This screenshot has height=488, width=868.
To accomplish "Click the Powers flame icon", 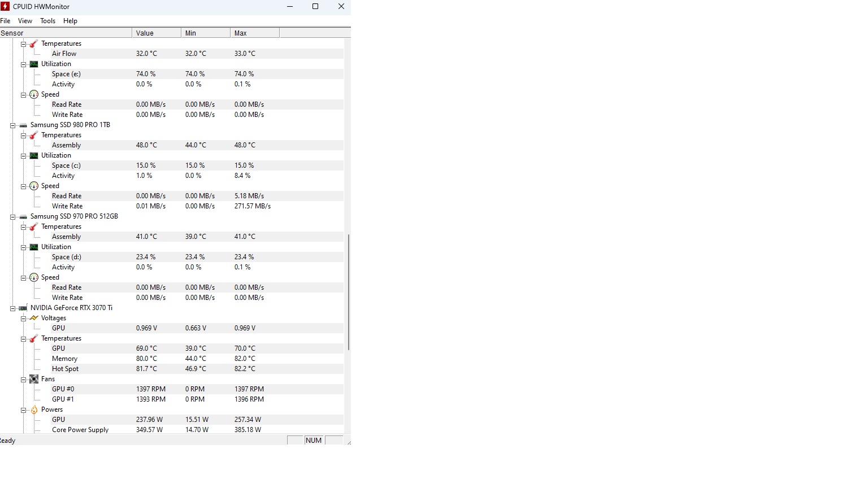I will 34,409.
